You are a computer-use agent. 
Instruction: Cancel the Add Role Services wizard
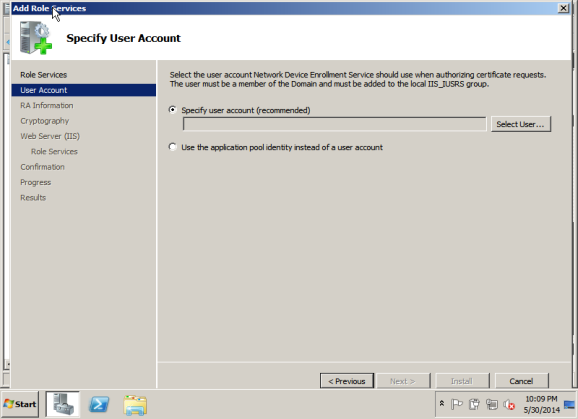click(x=521, y=381)
